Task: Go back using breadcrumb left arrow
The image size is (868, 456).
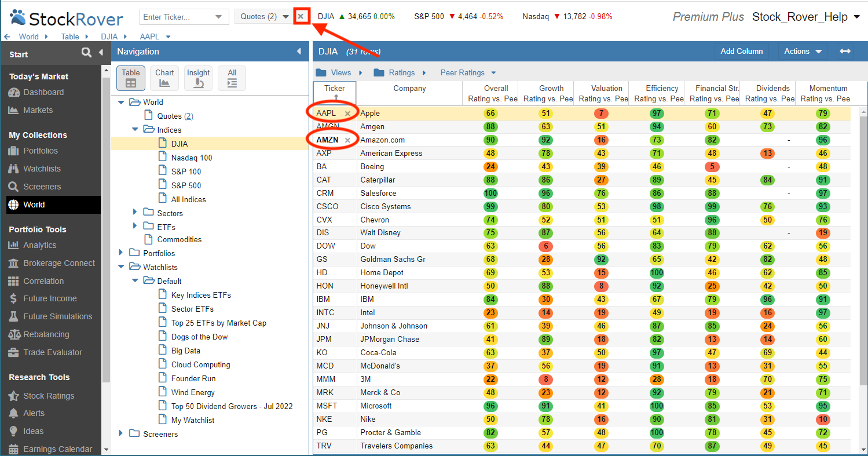Action: [x=7, y=37]
